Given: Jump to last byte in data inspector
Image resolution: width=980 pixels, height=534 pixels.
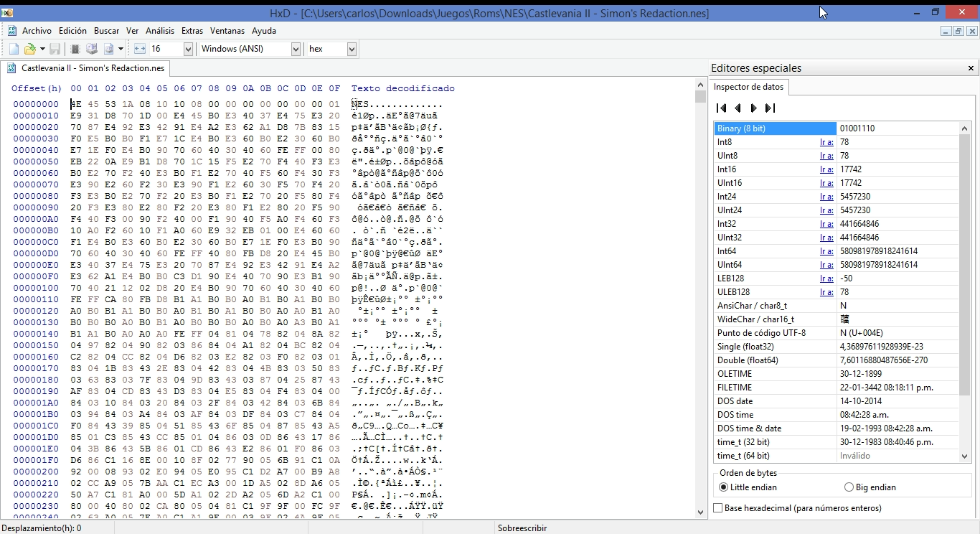Looking at the screenshot, I should pyautogui.click(x=770, y=108).
